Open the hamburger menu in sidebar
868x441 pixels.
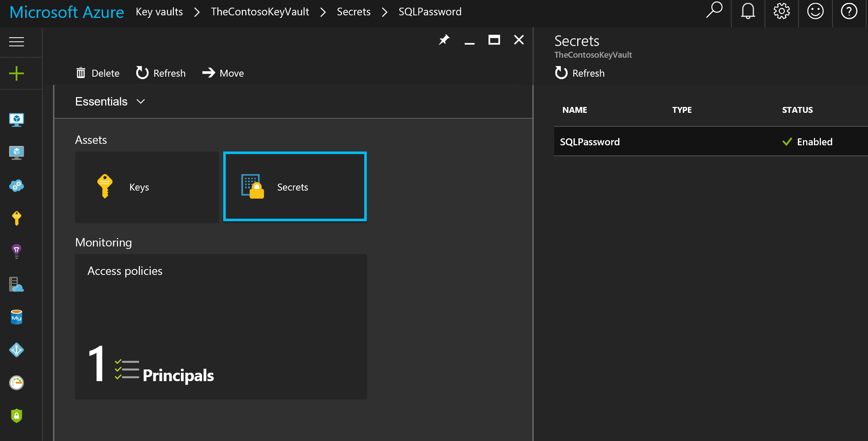coord(16,42)
